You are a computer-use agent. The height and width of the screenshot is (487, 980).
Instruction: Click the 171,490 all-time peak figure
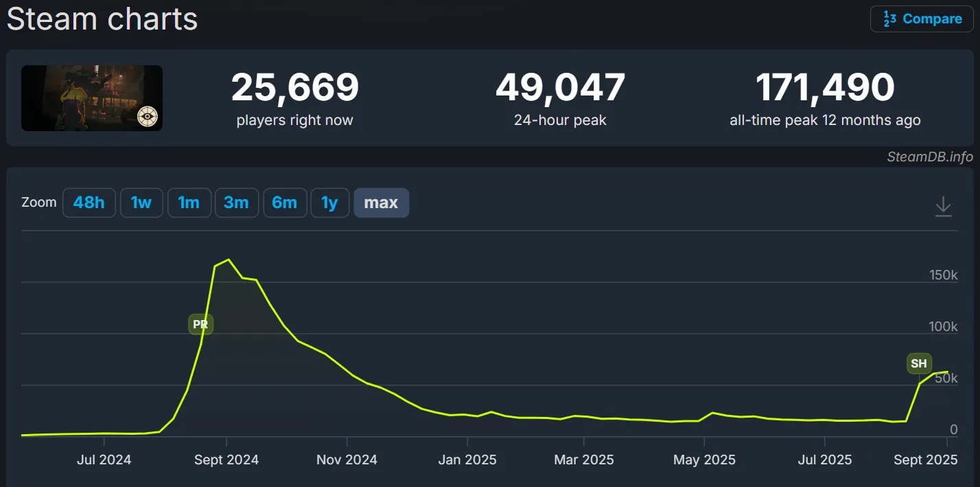pyautogui.click(x=825, y=88)
